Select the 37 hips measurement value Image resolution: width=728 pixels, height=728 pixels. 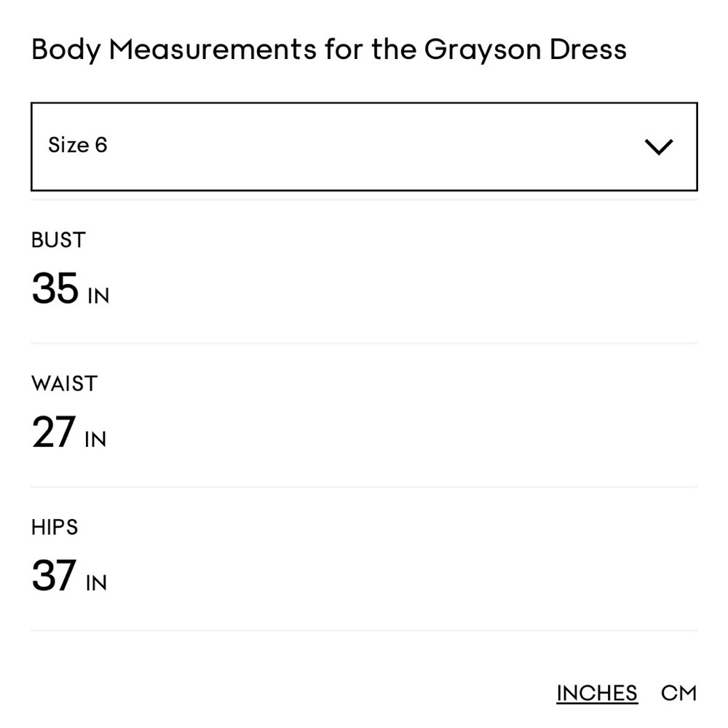[54, 575]
